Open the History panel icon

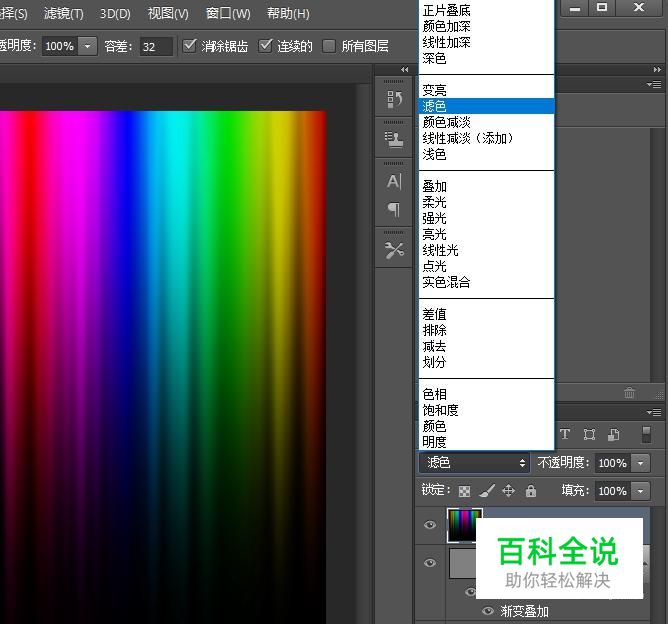point(394,98)
